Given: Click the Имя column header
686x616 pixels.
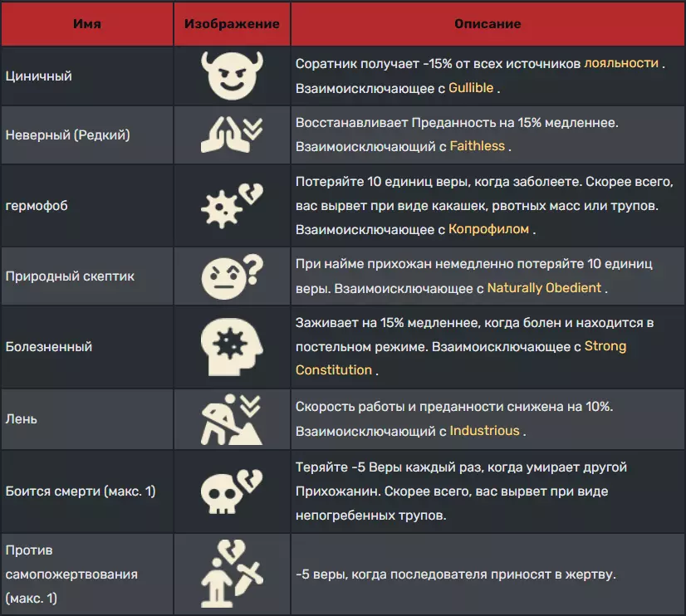Looking at the screenshot, I should 86,24.
